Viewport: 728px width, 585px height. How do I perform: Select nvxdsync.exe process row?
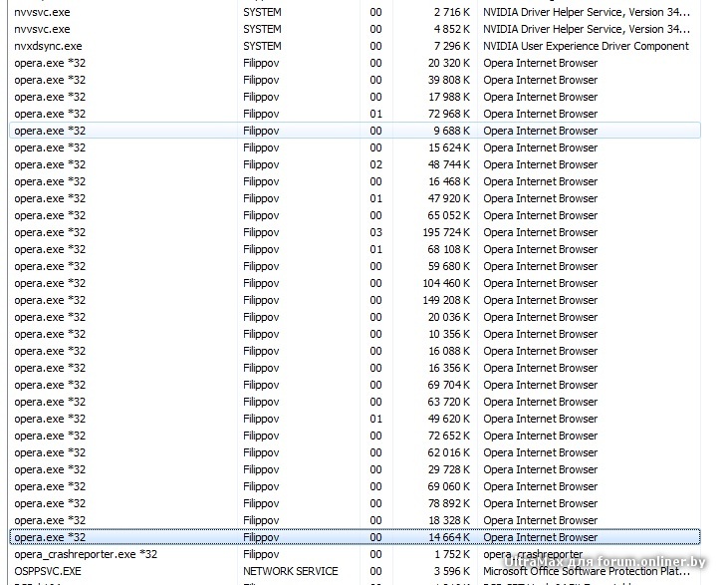(355, 46)
